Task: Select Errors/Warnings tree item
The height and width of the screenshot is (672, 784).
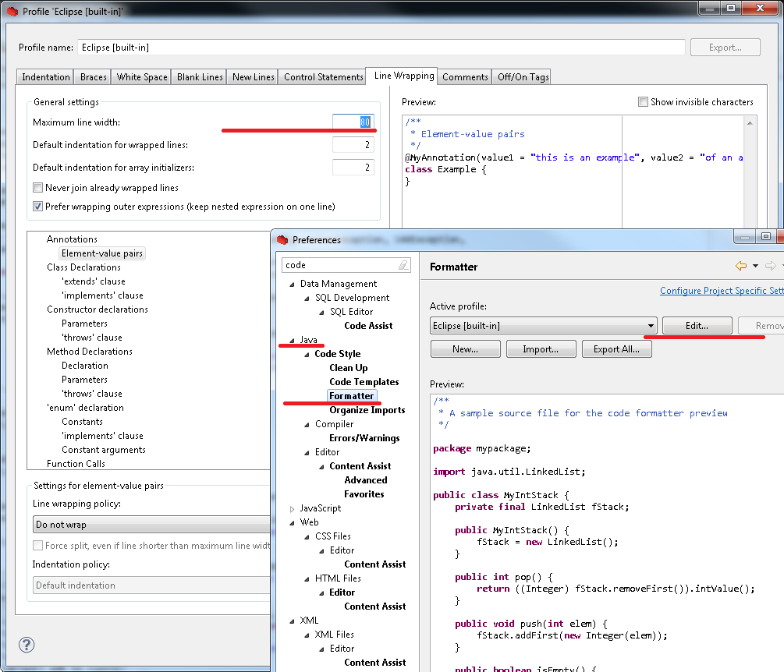Action: pyautogui.click(x=364, y=438)
